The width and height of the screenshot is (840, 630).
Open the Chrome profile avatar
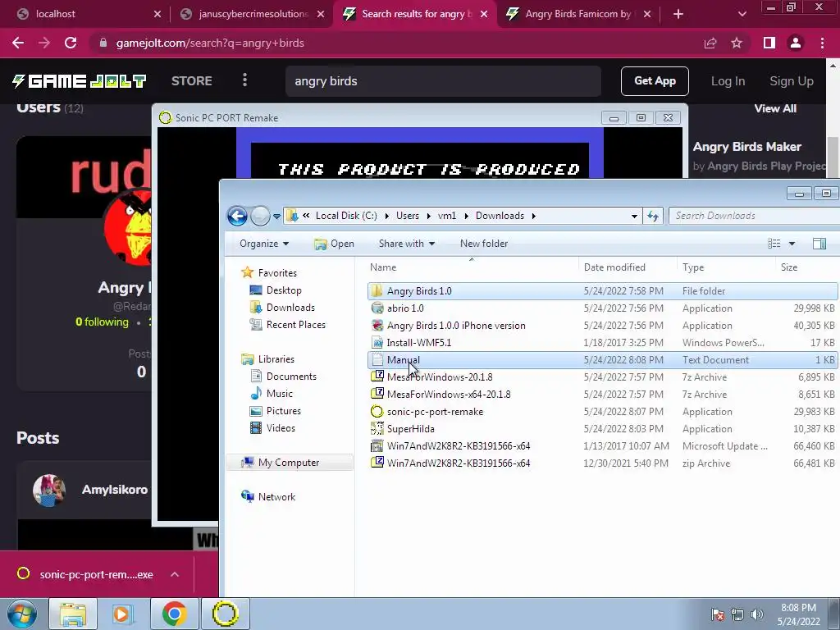pyautogui.click(x=796, y=43)
